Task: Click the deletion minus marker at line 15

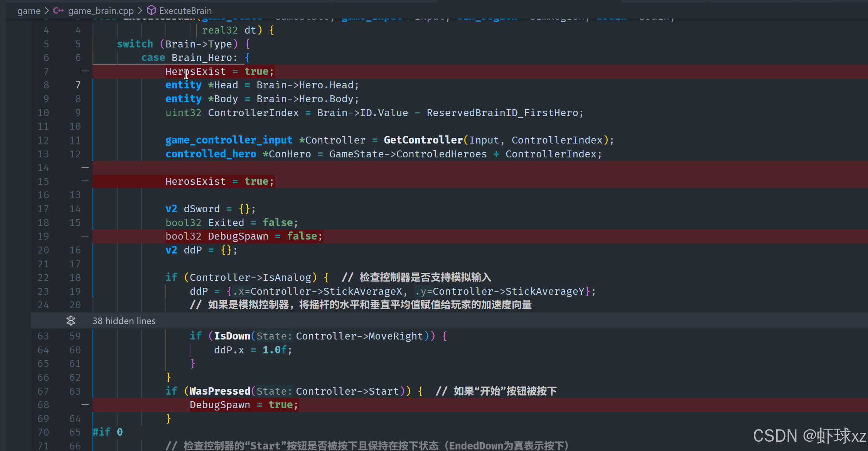Action: 85,181
